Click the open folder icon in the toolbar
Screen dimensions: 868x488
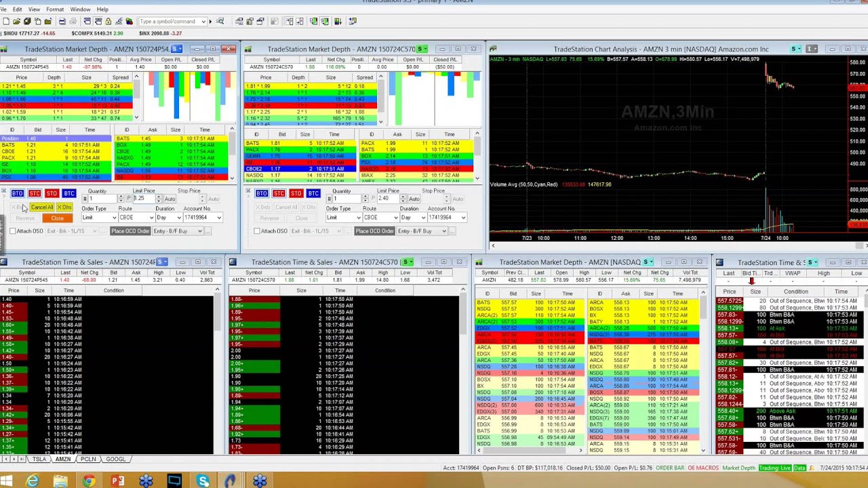16,22
